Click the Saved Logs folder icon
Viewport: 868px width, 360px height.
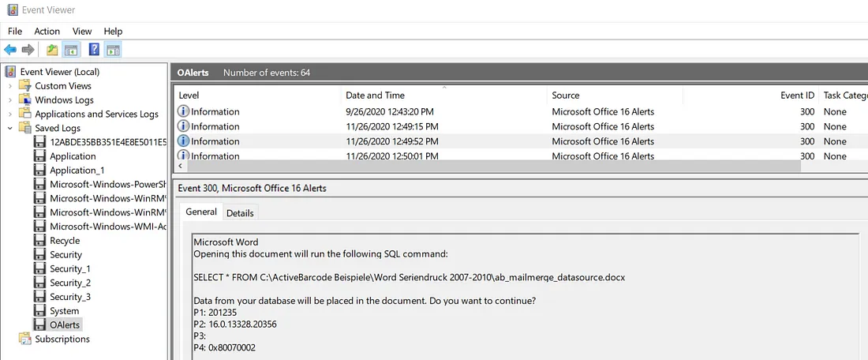click(x=25, y=128)
